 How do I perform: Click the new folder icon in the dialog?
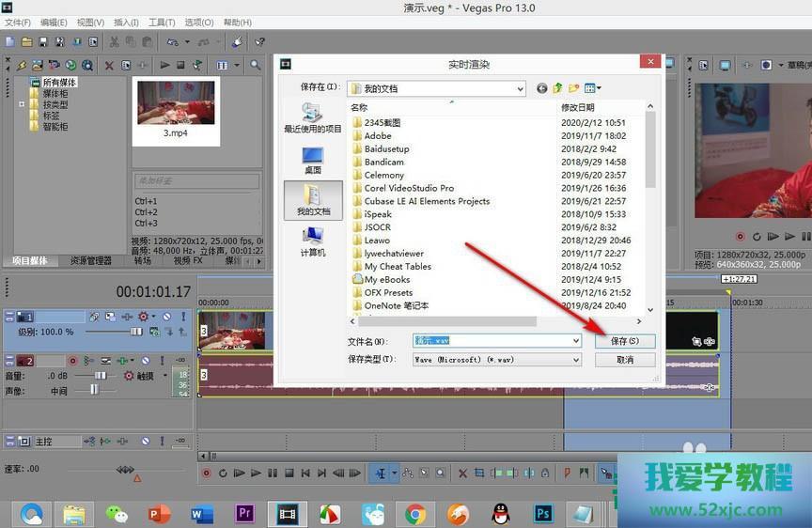573,88
